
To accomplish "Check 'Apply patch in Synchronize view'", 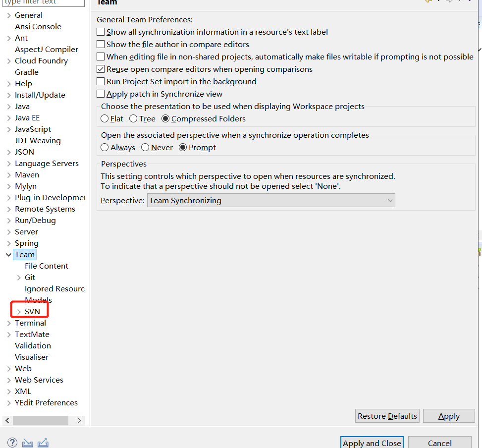I will [x=100, y=94].
